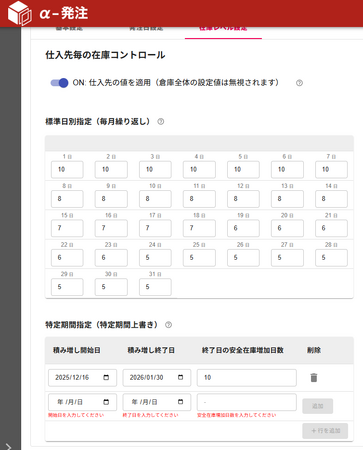The height and width of the screenshot is (450, 364).
Task: Click the day 21 value field
Action: pos(331,228)
